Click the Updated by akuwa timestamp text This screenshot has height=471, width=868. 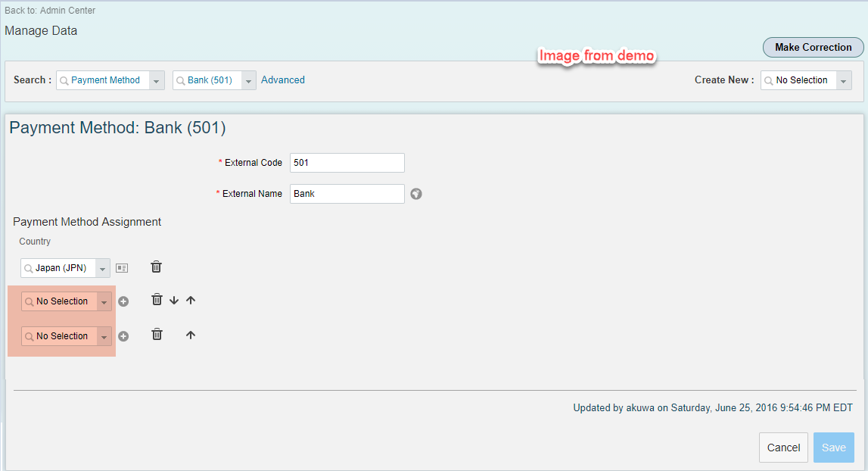pos(713,408)
